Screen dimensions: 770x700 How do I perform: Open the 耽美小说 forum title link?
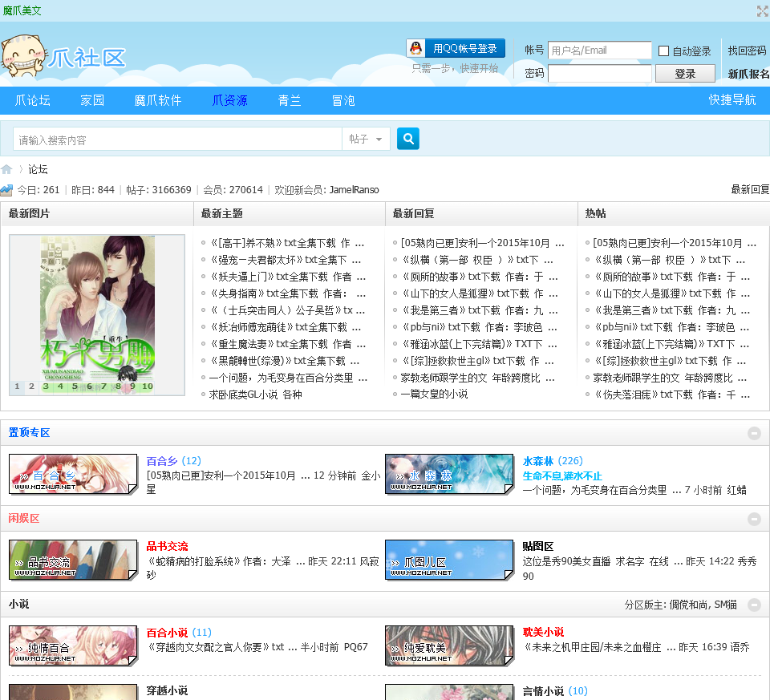tap(543, 633)
